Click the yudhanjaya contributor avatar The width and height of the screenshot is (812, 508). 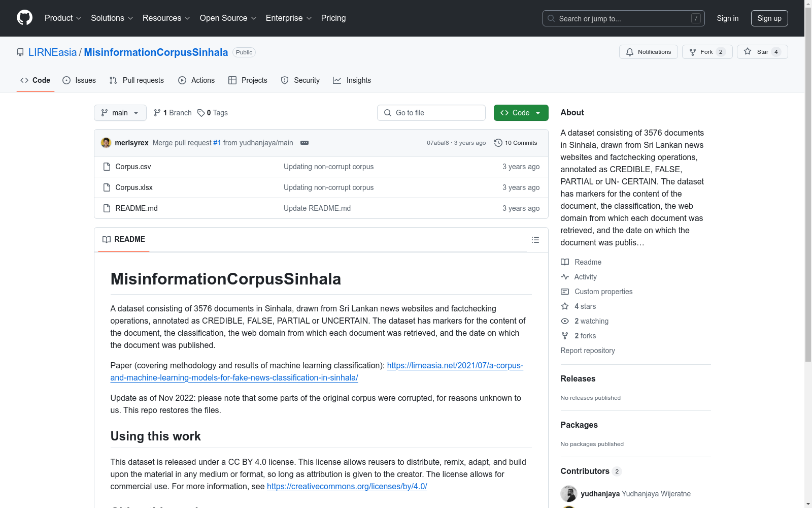(569, 494)
